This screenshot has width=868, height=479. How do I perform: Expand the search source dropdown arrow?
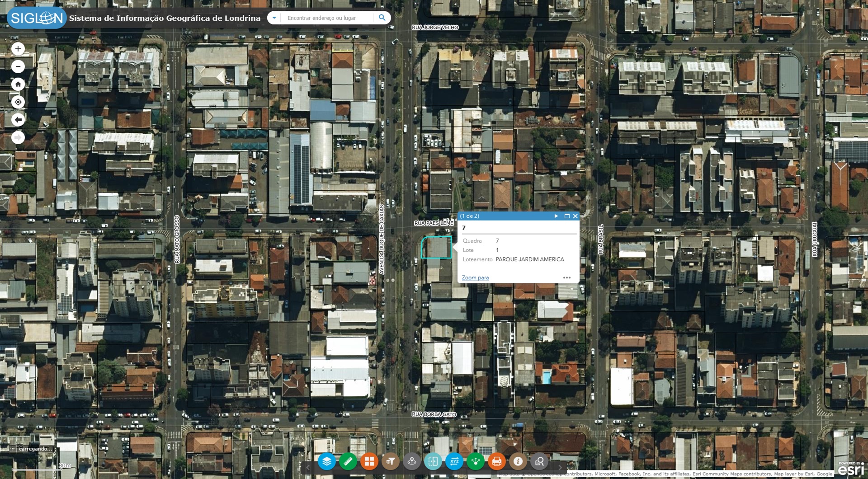274,18
